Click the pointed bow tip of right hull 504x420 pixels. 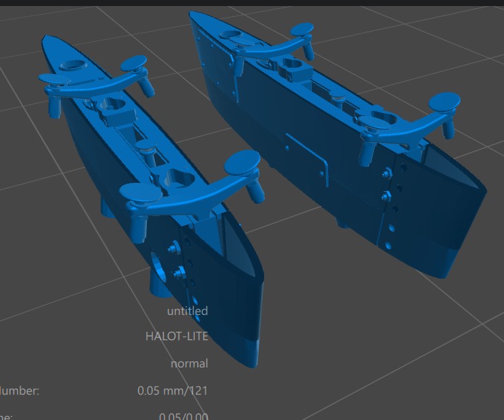click(x=193, y=13)
